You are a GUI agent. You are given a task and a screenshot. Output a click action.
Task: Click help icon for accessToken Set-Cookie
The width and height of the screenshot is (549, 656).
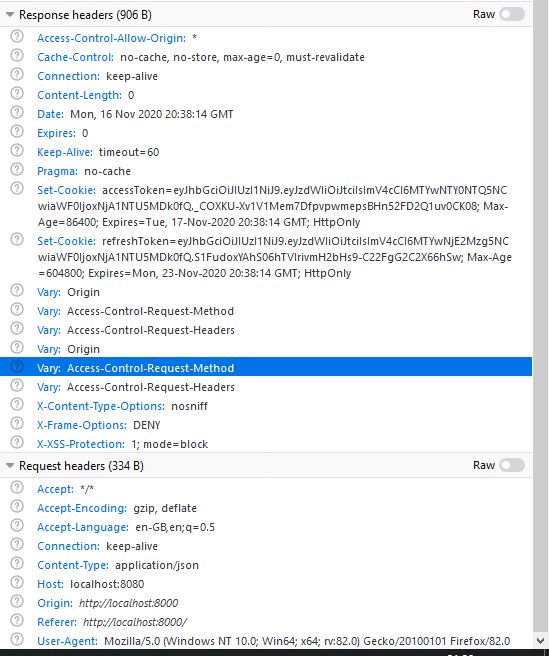pos(17,188)
